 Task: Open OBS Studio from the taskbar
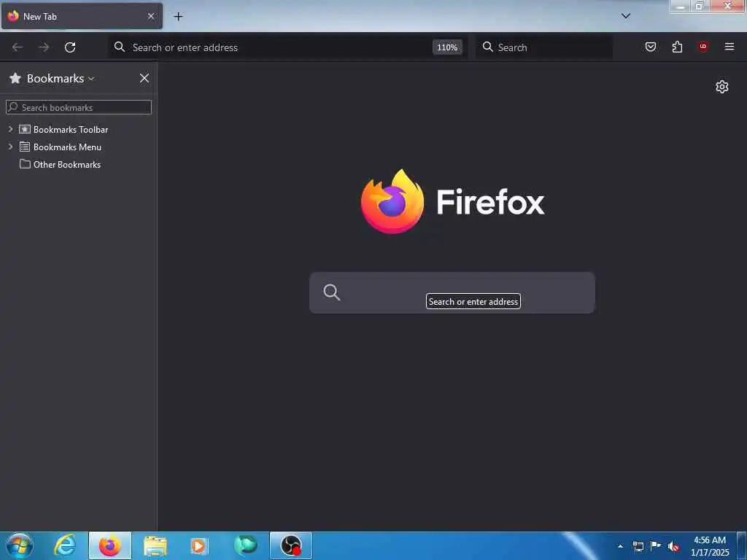(x=291, y=545)
